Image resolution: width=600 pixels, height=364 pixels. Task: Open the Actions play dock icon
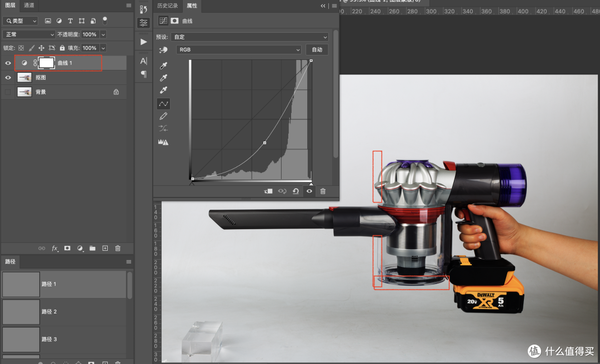tap(143, 42)
